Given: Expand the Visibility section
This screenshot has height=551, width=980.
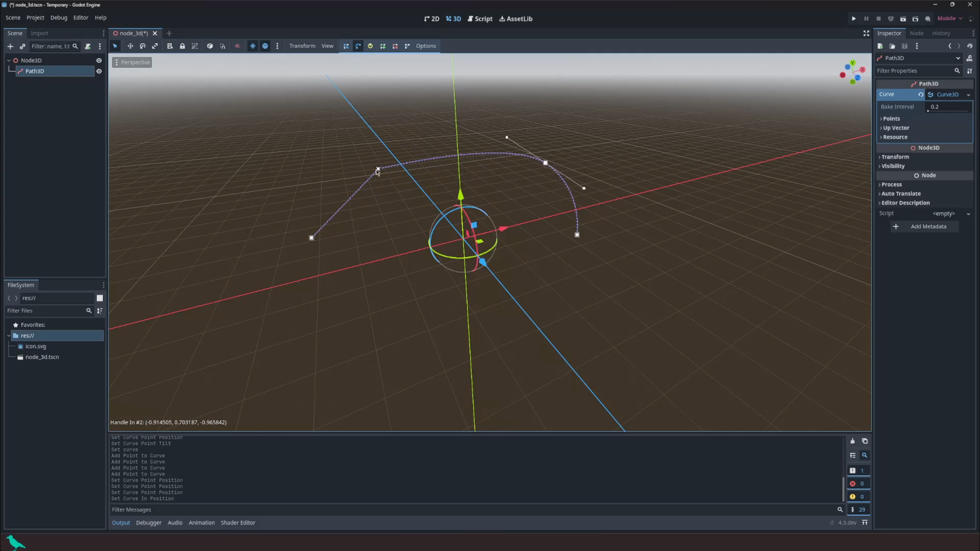Looking at the screenshot, I should (892, 166).
